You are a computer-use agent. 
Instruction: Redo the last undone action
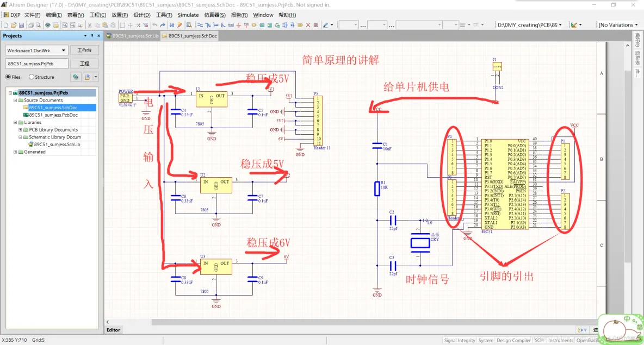pyautogui.click(x=163, y=25)
